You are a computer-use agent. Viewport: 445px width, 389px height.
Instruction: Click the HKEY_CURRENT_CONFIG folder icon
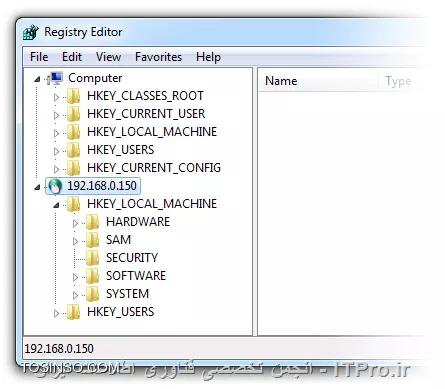[73, 168]
